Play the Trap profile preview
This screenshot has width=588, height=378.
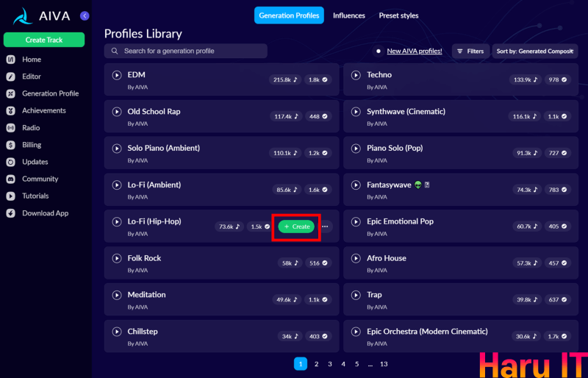pos(356,295)
